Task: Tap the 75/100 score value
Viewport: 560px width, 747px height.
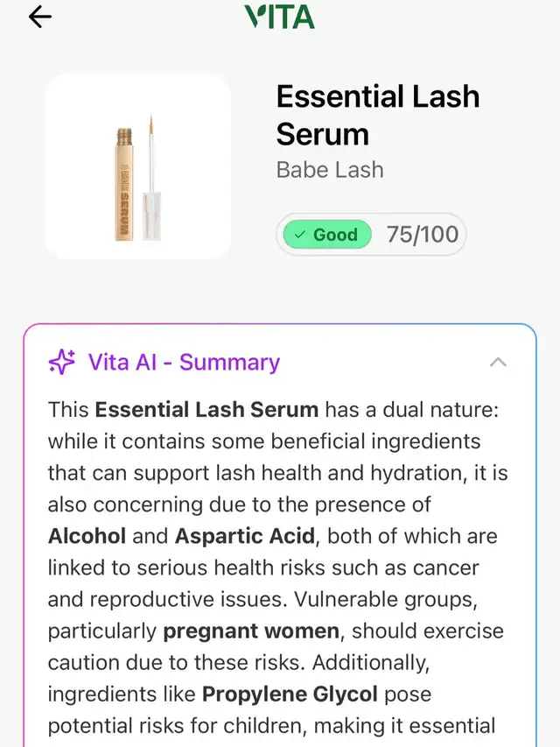Action: tap(423, 235)
